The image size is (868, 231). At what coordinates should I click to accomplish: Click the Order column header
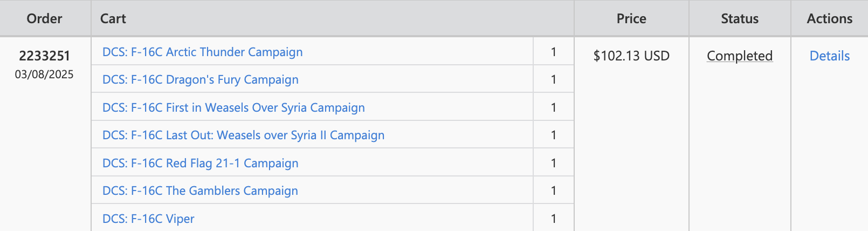[45, 18]
